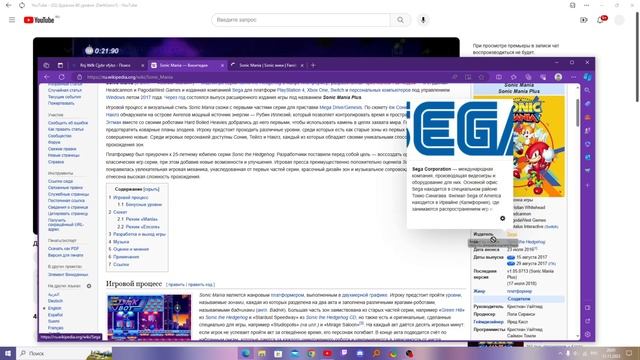Add page to favorites star icon
Screen dimensions: 640x360
pyautogui.click(x=481, y=77)
